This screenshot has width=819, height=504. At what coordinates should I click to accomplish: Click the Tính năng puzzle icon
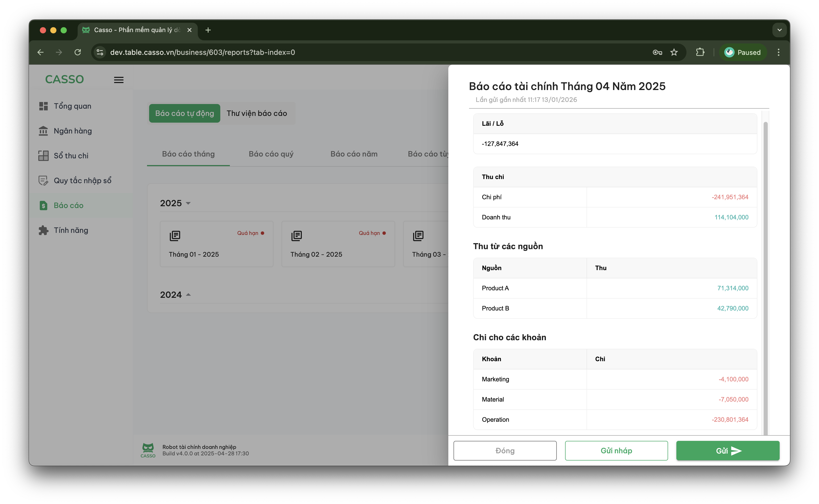[43, 230]
